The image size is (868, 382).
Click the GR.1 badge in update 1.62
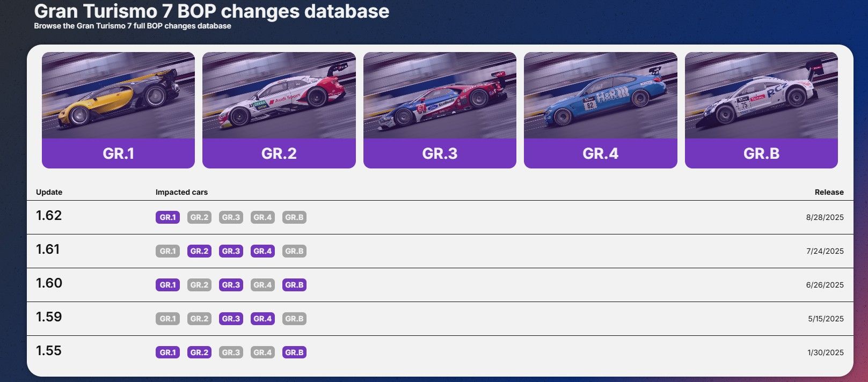click(167, 217)
